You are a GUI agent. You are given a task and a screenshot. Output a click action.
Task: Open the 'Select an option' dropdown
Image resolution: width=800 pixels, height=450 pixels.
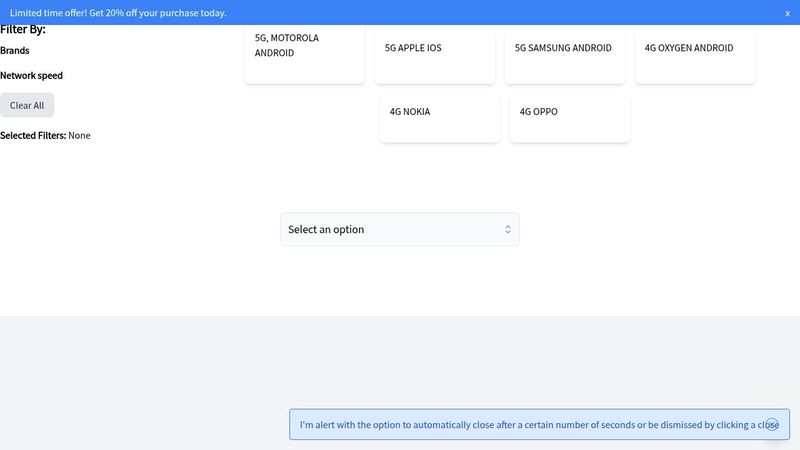pyautogui.click(x=399, y=229)
